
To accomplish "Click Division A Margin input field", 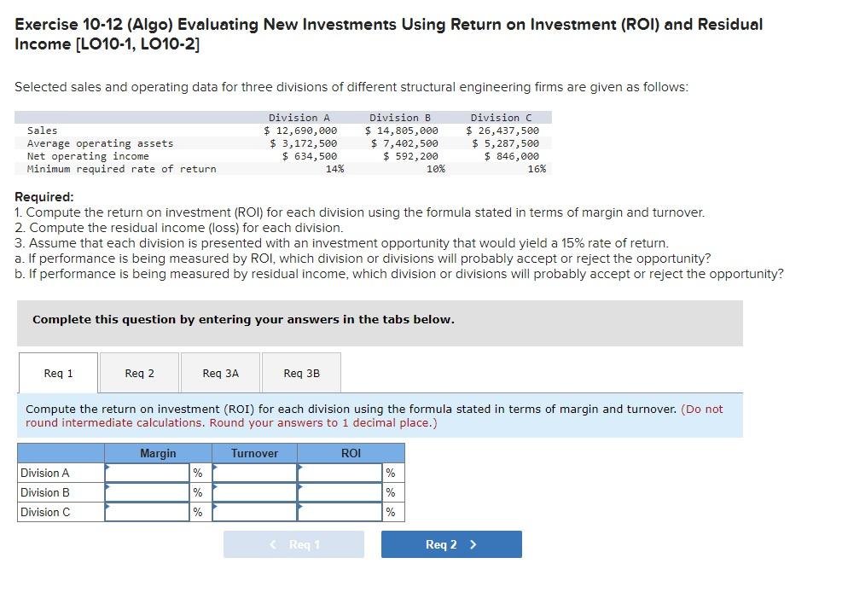I will click(x=147, y=473).
